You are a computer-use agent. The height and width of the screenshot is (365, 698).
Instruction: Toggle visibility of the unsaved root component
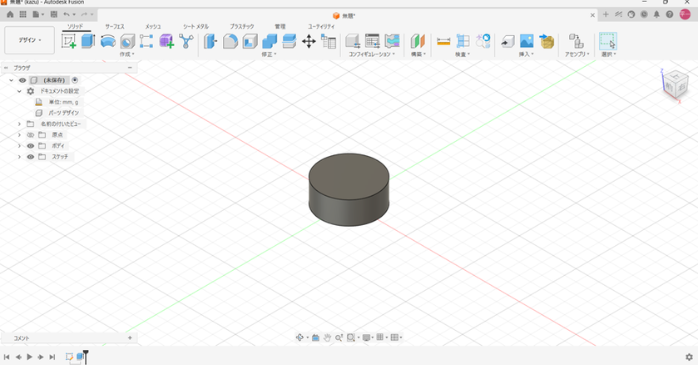22,80
